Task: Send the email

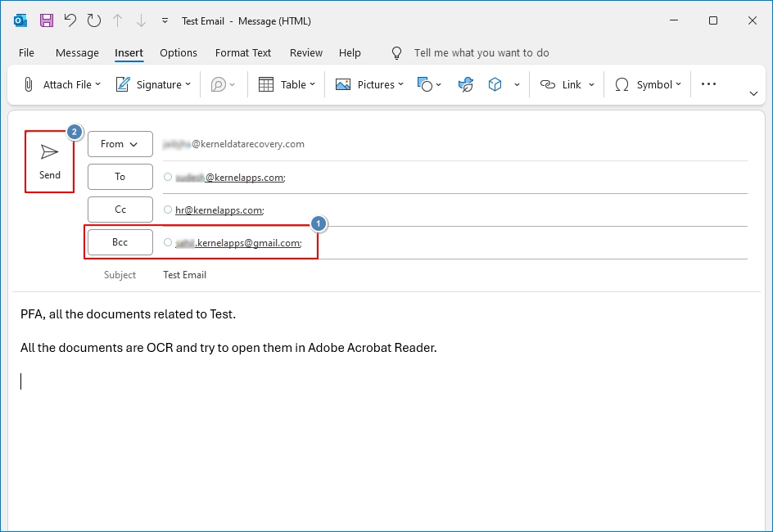Action: point(49,161)
